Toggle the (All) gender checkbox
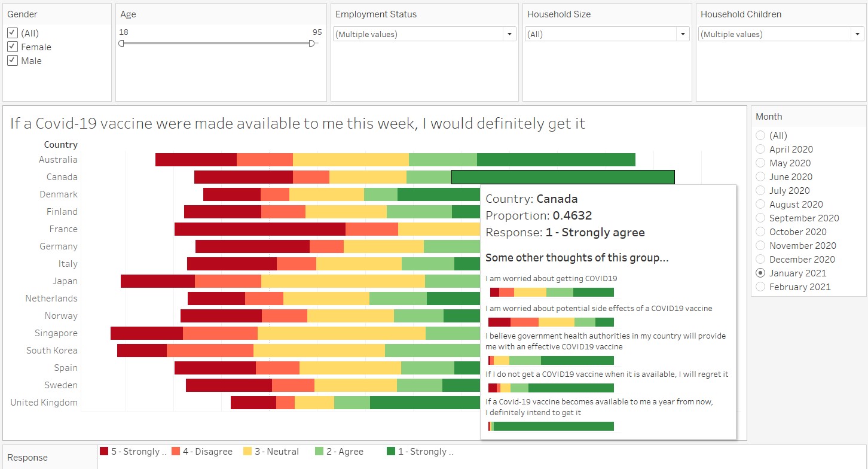Image resolution: width=868 pixels, height=469 pixels. (13, 33)
